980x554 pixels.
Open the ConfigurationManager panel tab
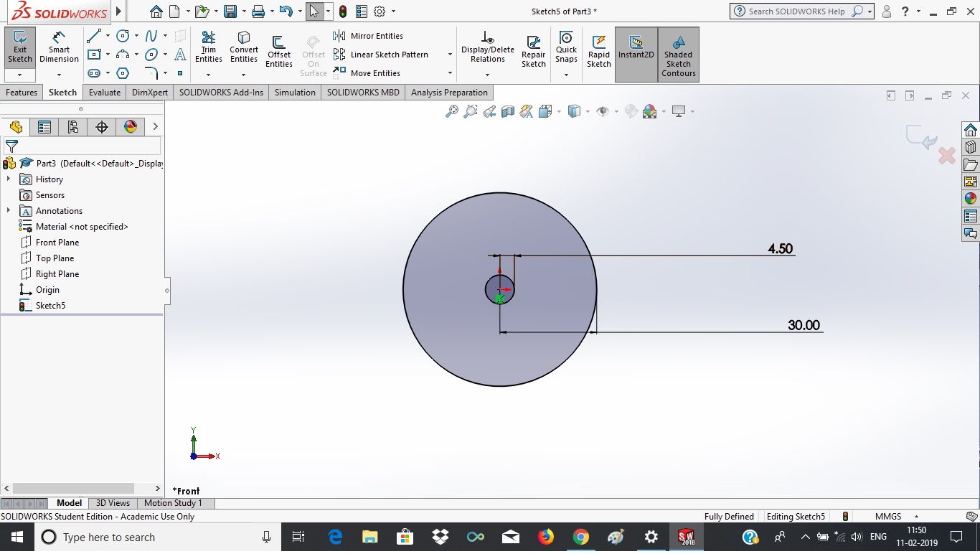click(73, 127)
